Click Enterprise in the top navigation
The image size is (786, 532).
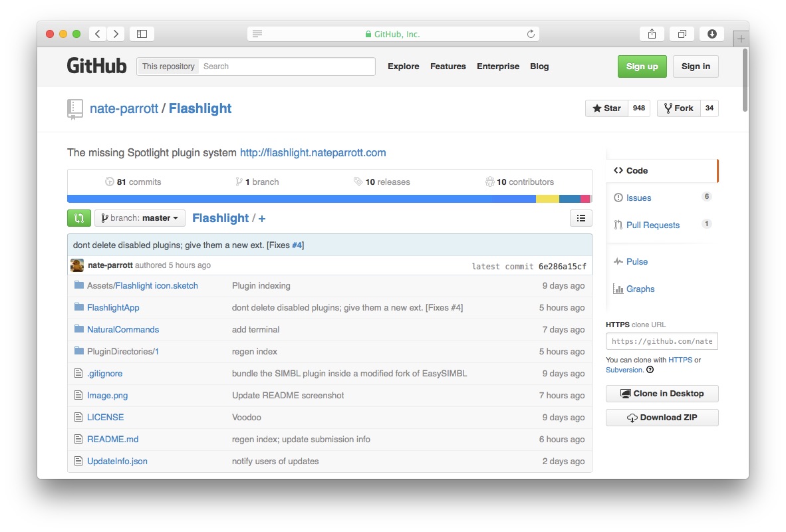pos(498,66)
